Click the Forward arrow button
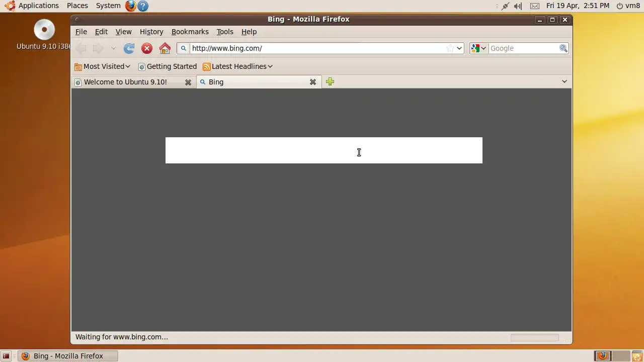The width and height of the screenshot is (644, 362). point(98,48)
